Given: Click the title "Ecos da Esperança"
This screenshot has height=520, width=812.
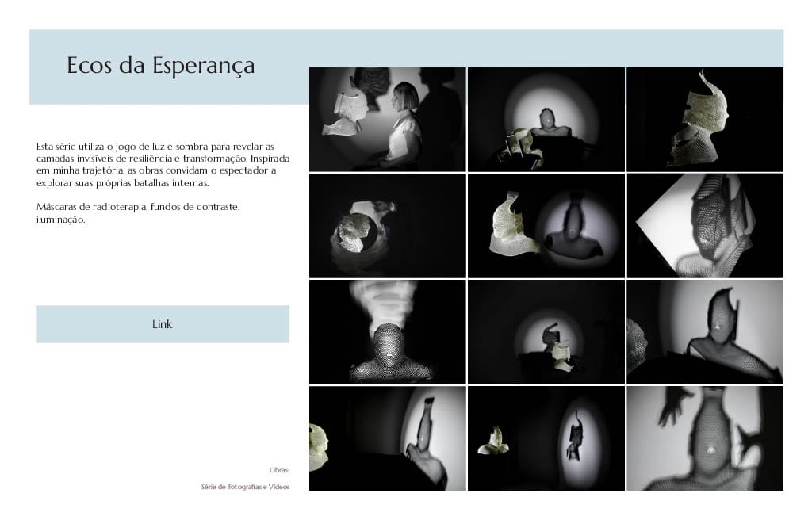Looking at the screenshot, I should pos(160,66).
